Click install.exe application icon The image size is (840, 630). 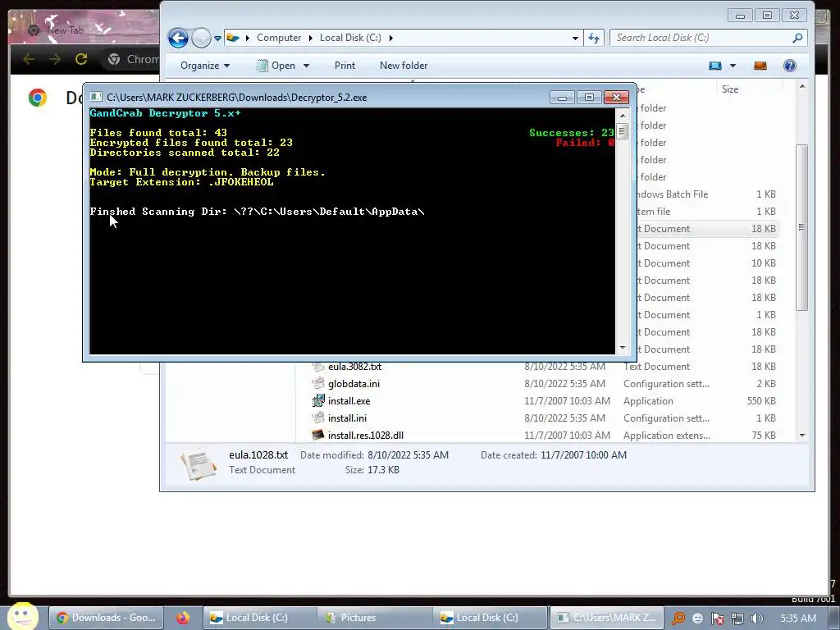(x=318, y=400)
